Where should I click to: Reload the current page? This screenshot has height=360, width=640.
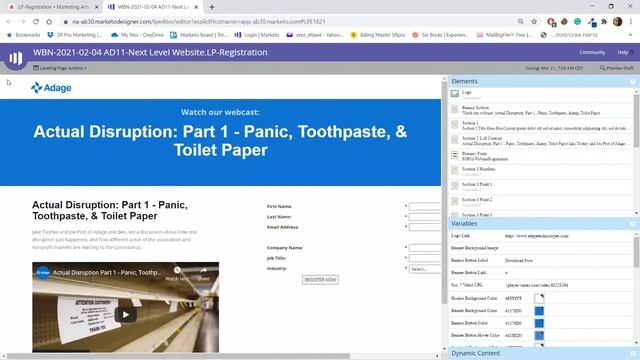click(x=36, y=22)
